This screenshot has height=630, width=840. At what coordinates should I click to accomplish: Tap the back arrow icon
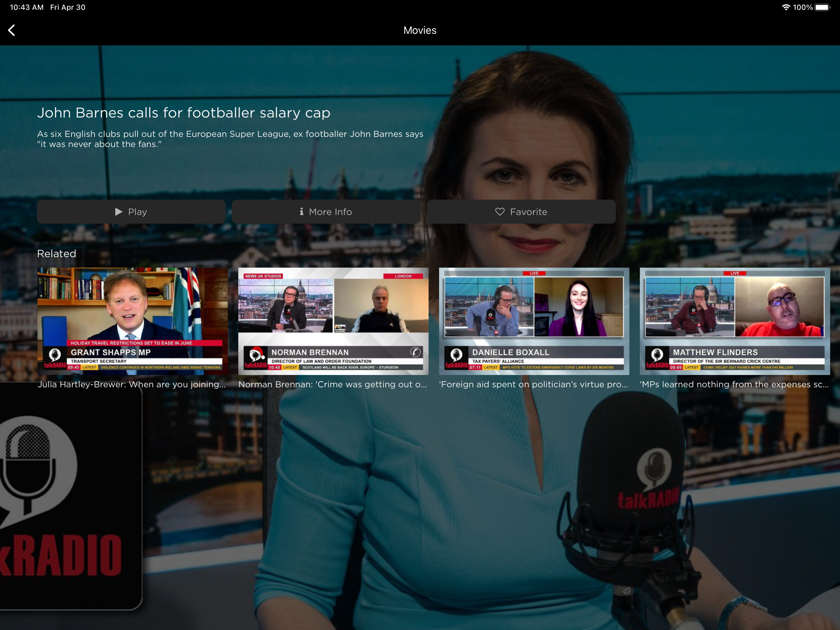(12, 30)
